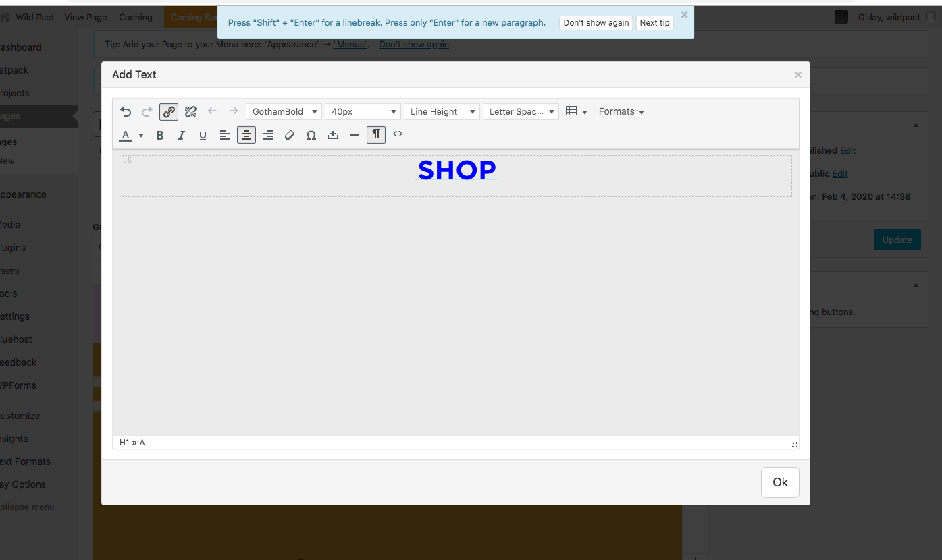
Task: Click the SHOP heading text
Action: click(457, 170)
